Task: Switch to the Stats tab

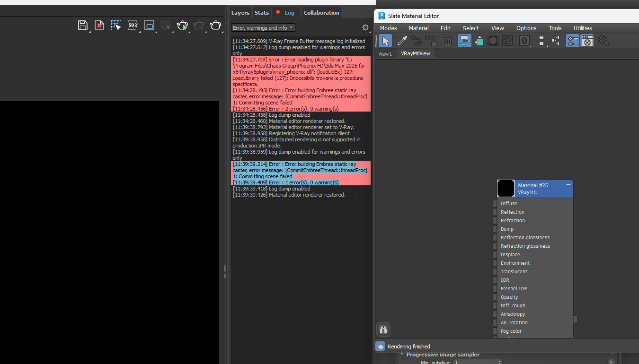Action: coord(261,13)
